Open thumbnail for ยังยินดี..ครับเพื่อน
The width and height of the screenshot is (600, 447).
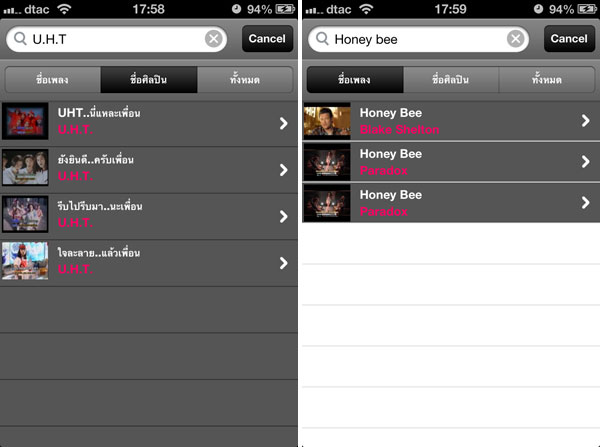(25, 168)
